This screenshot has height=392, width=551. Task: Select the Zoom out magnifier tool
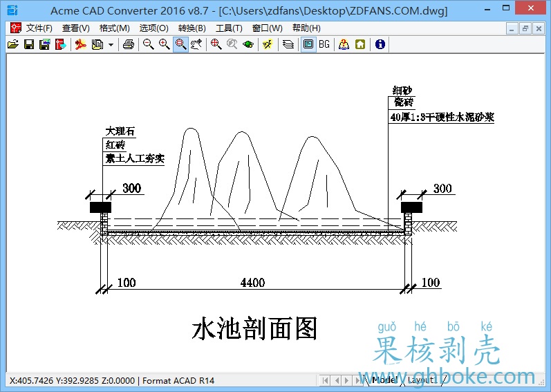pyautogui.click(x=148, y=44)
